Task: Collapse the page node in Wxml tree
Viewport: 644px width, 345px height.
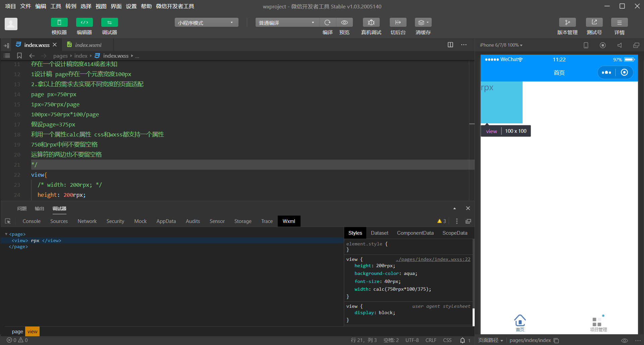Action: 6,234
